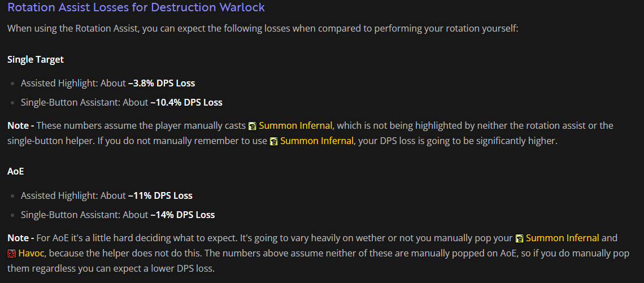
Task: Click the intro sentence about using Rotation Assist
Action: (263, 28)
